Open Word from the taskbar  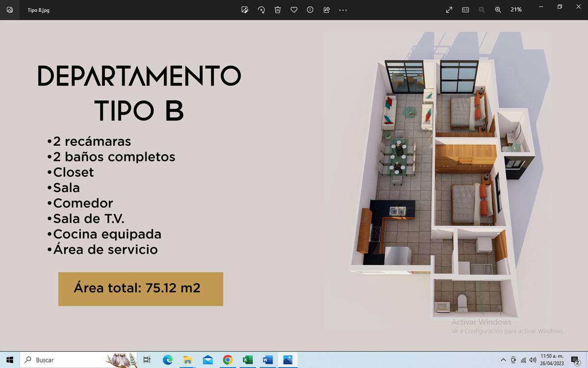tap(268, 360)
